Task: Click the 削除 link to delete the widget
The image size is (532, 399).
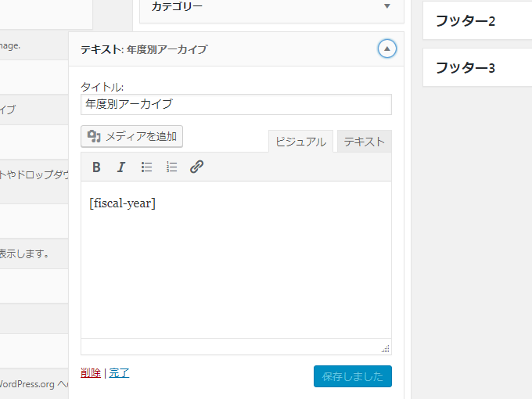Action: [x=91, y=373]
